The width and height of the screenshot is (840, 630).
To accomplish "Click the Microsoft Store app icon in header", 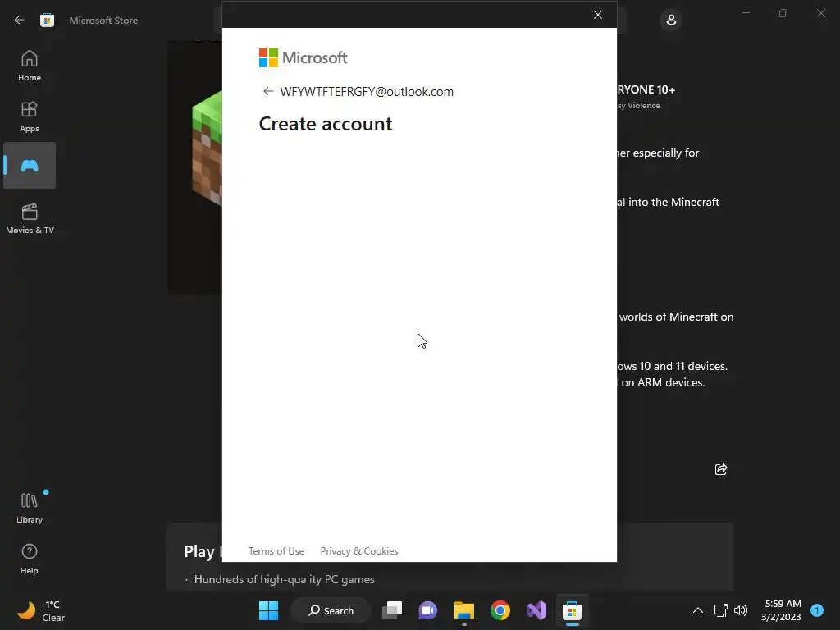I will click(x=47, y=20).
